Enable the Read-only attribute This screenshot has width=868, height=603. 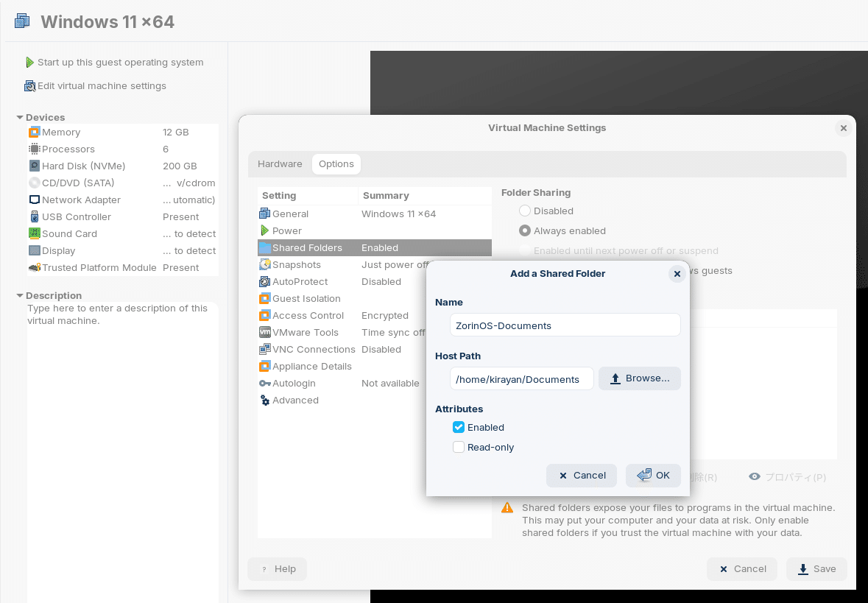click(459, 447)
